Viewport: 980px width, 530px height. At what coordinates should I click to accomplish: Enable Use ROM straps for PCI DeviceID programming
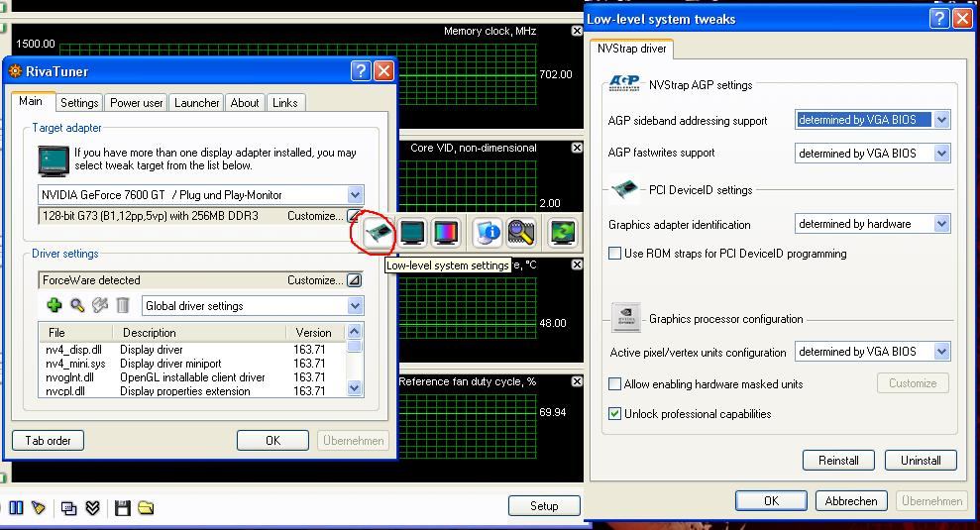pyautogui.click(x=615, y=254)
